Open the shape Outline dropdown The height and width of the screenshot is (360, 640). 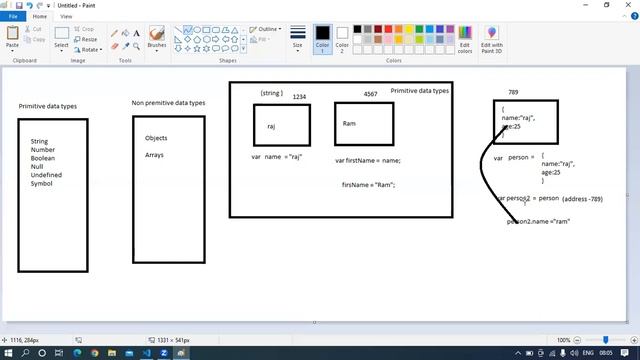coord(265,29)
